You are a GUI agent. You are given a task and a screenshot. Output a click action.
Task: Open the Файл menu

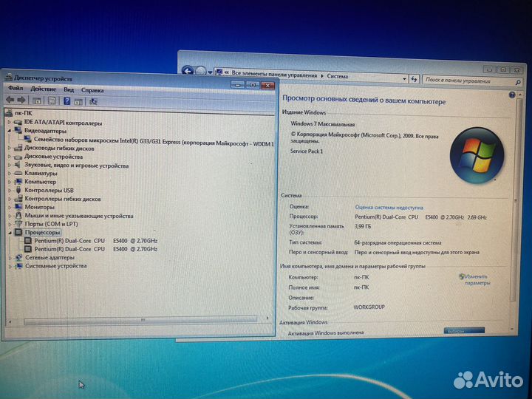point(16,88)
